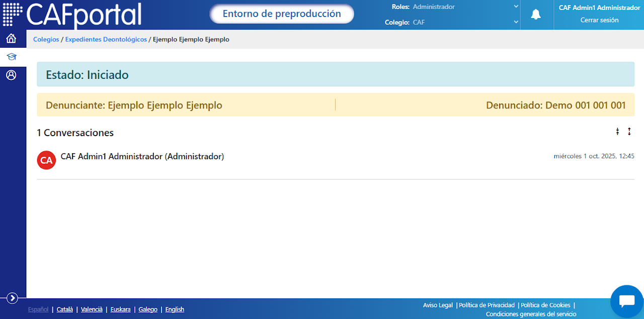Viewport: 644px width, 319px height.
Task: Click the CA avatar circle
Action: 46,160
